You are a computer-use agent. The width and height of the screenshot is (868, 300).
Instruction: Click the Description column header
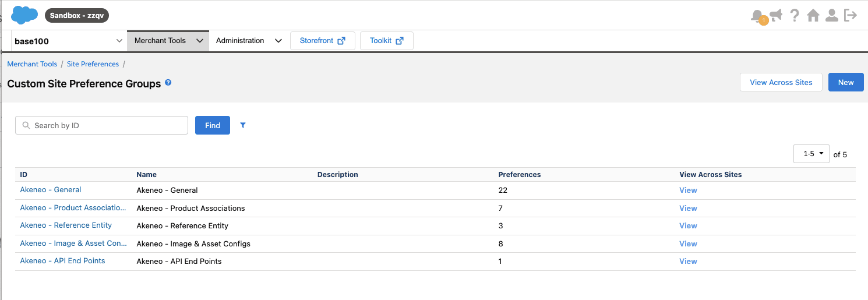pos(338,175)
